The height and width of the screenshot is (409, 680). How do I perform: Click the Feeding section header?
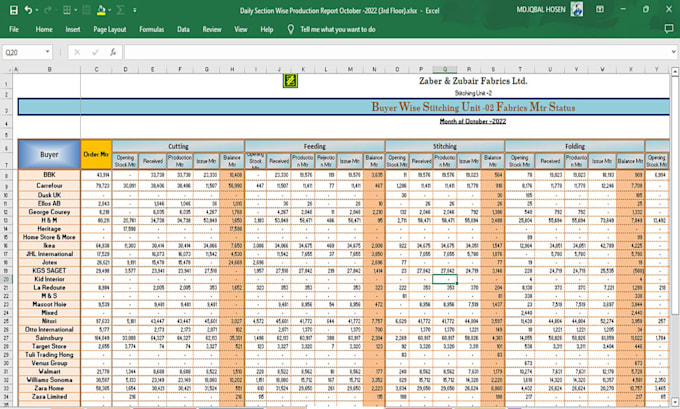point(314,146)
